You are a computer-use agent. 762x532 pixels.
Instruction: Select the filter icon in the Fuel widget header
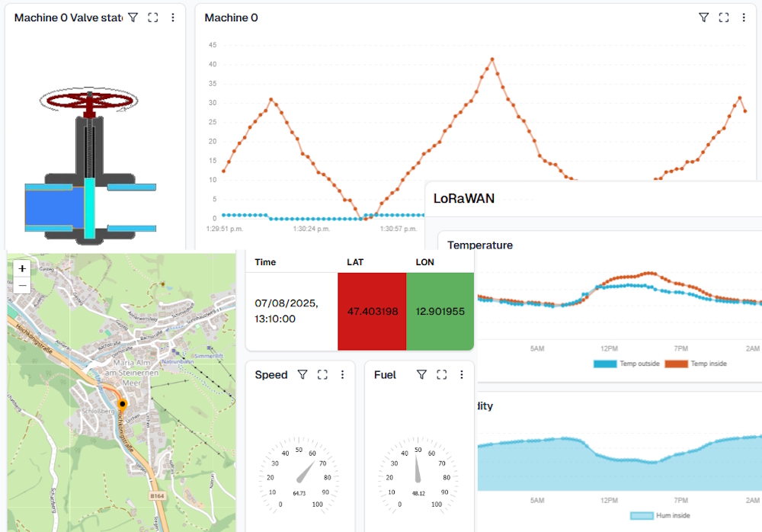click(421, 374)
